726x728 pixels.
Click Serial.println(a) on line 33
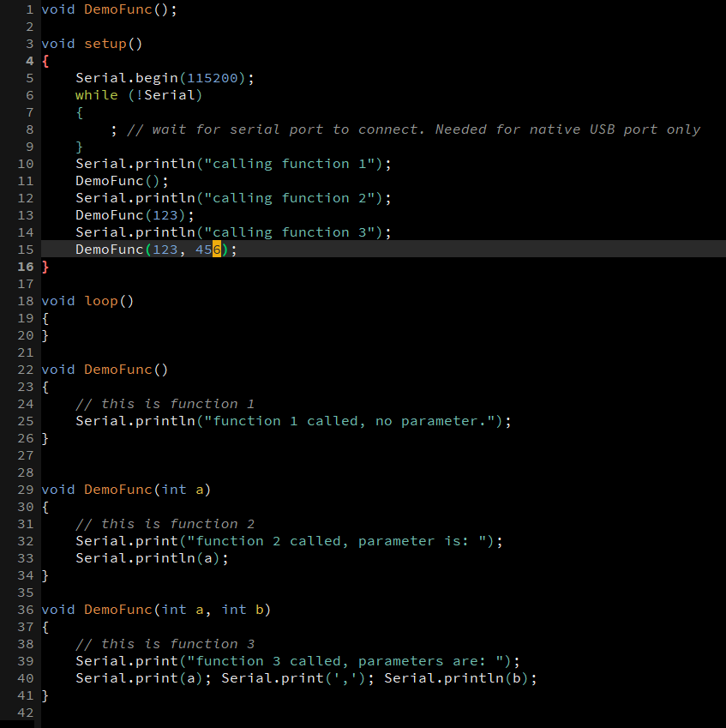click(152, 558)
